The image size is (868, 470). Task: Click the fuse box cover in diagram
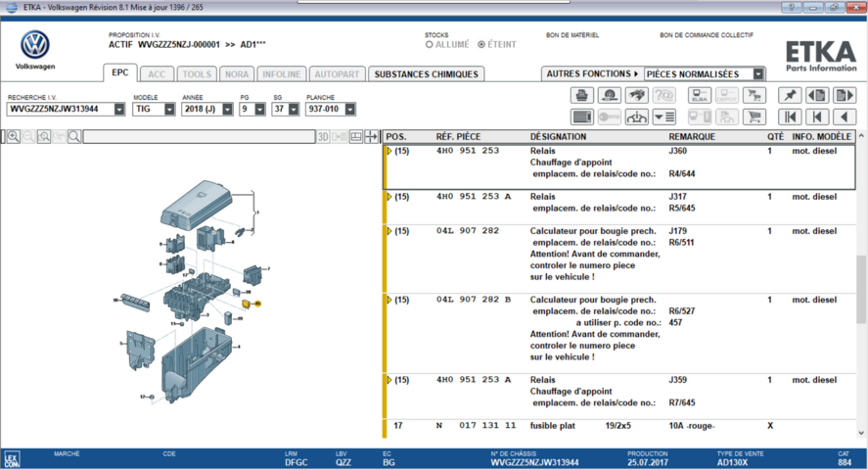(197, 205)
